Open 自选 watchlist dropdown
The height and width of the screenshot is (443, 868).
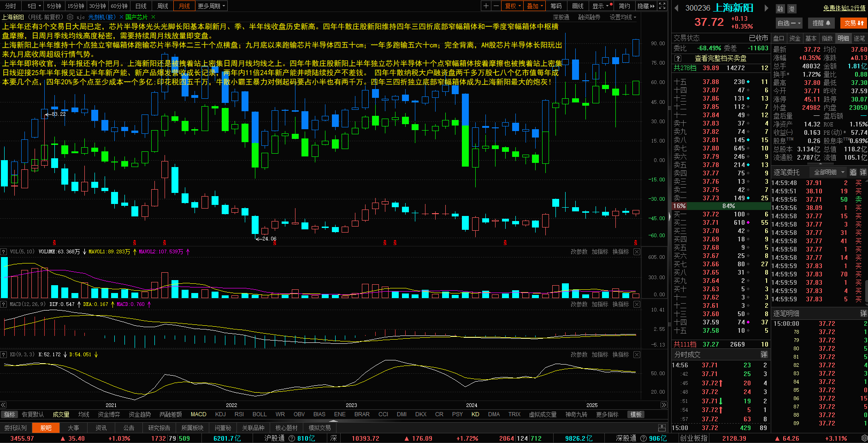tap(789, 23)
